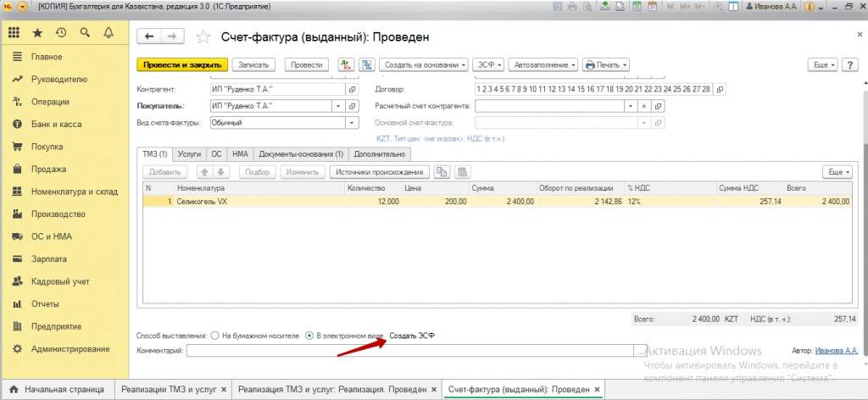This screenshot has width=868, height=400.
Task: Paste rows icon in table toolbar
Action: coord(462,172)
